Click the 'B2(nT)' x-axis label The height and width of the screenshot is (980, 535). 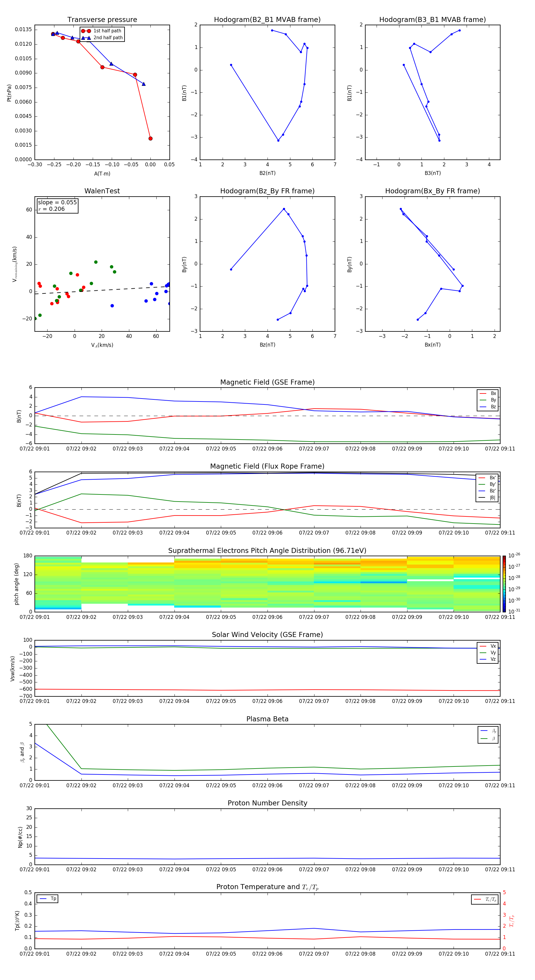[x=267, y=173]
